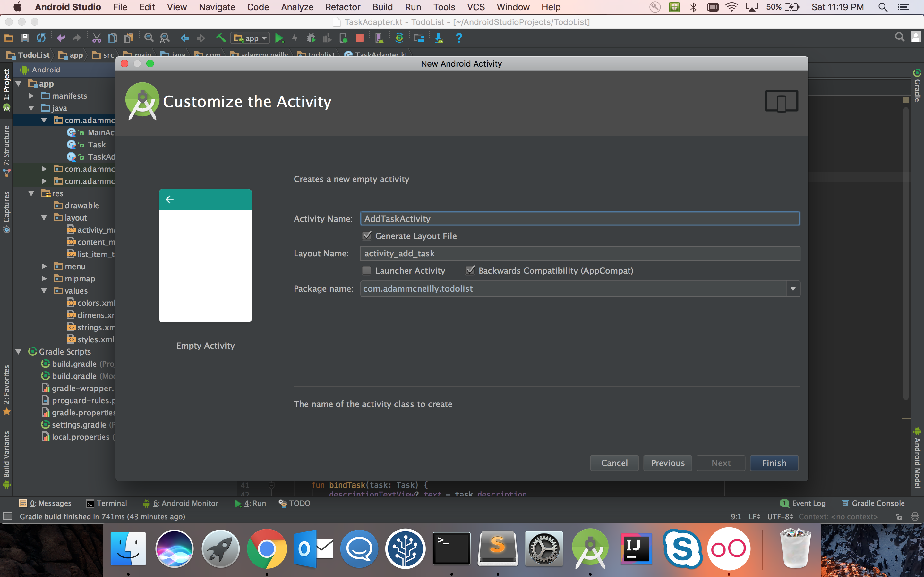The width and height of the screenshot is (924, 577).
Task: Open the Package name dropdown arrow
Action: 793,289
